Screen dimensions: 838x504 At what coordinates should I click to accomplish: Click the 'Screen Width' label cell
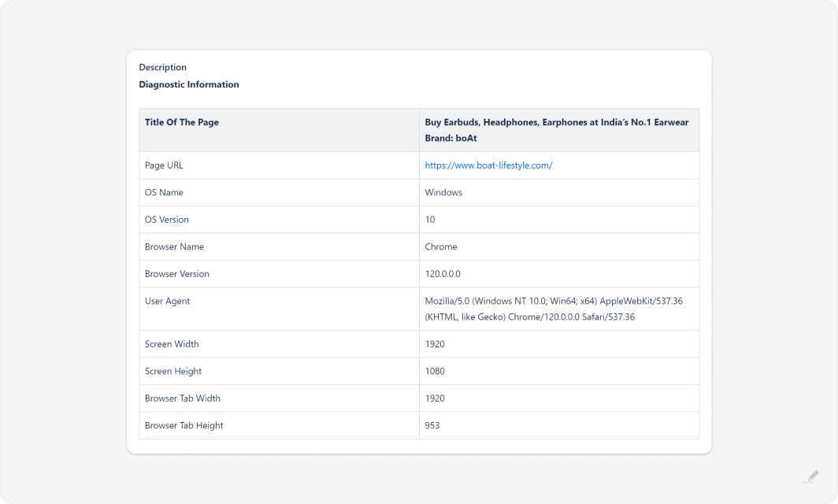pos(279,344)
